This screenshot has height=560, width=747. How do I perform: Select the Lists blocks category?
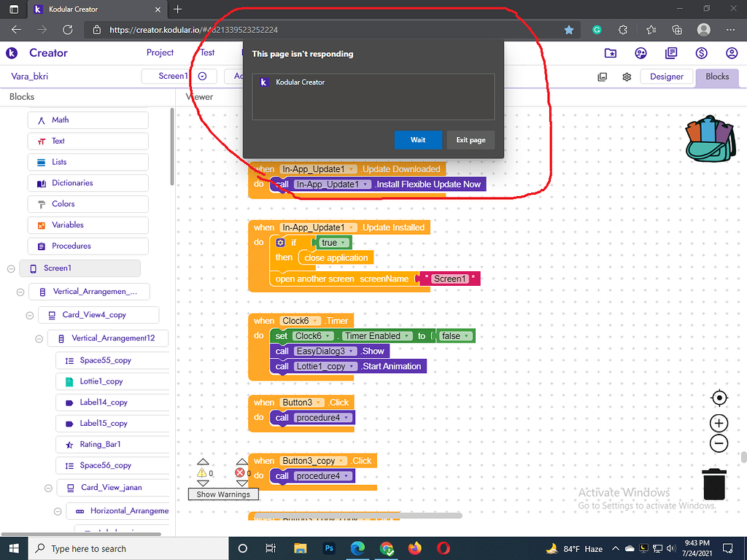click(88, 162)
